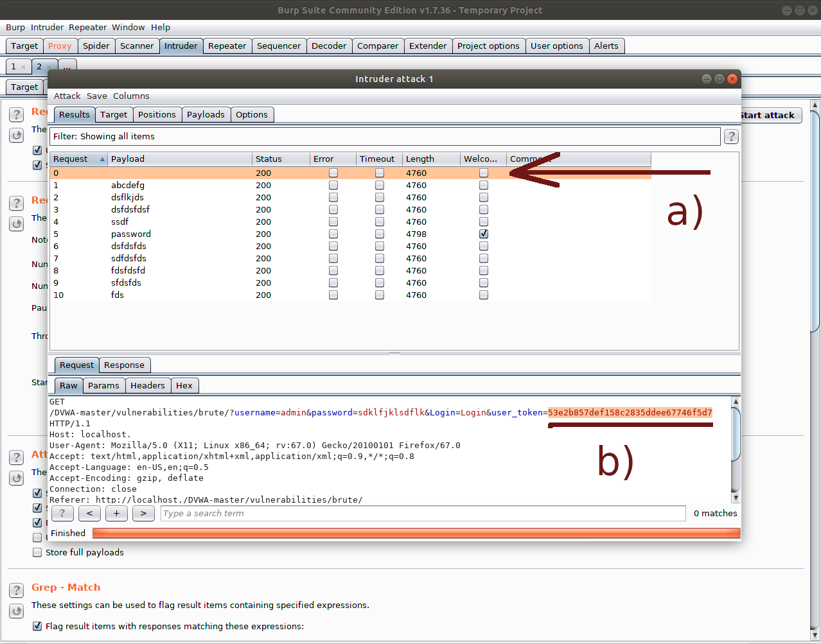
Task: Toggle Flag result items with responses checkbox
Action: tap(37, 626)
